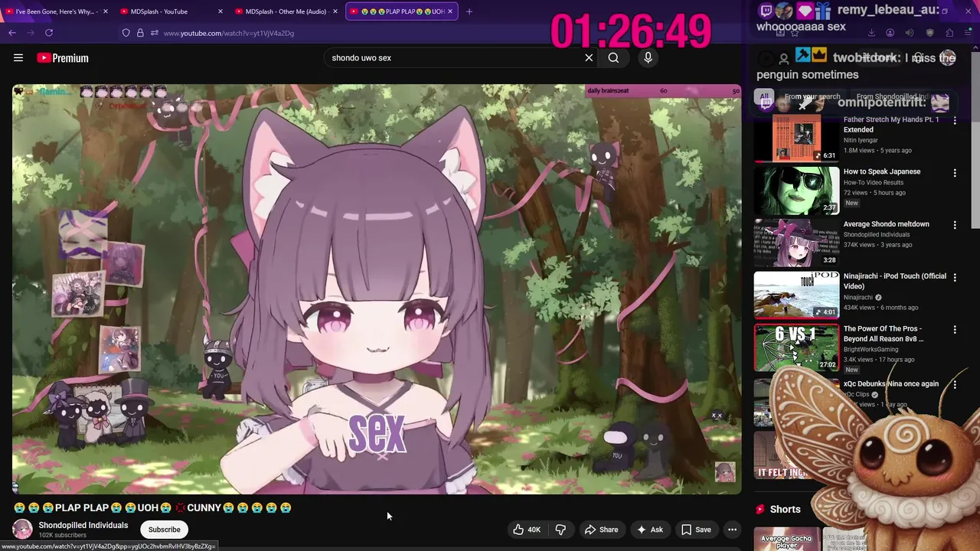This screenshot has width=980, height=551.
Task: Open Shondopilled Individuals channel name link
Action: [83, 525]
